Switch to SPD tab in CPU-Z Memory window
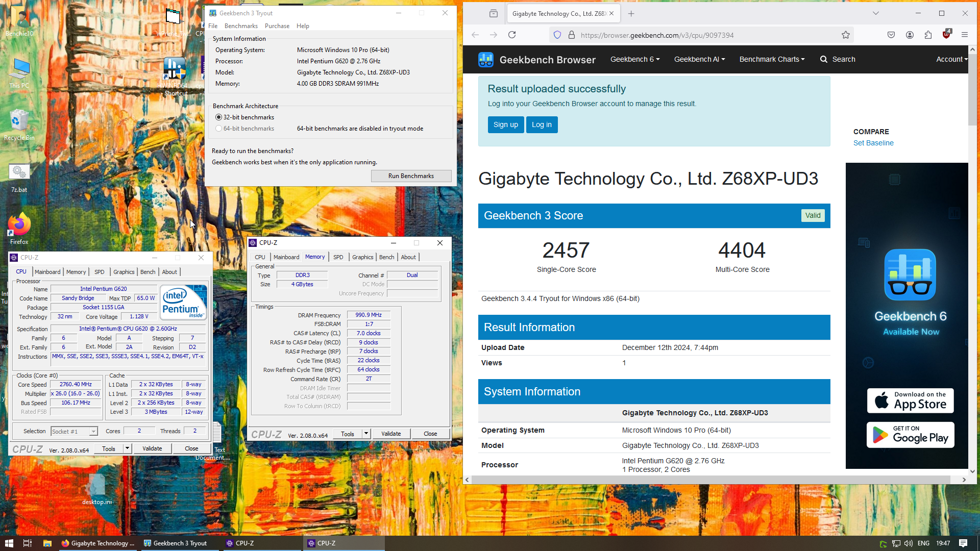 pyautogui.click(x=338, y=257)
